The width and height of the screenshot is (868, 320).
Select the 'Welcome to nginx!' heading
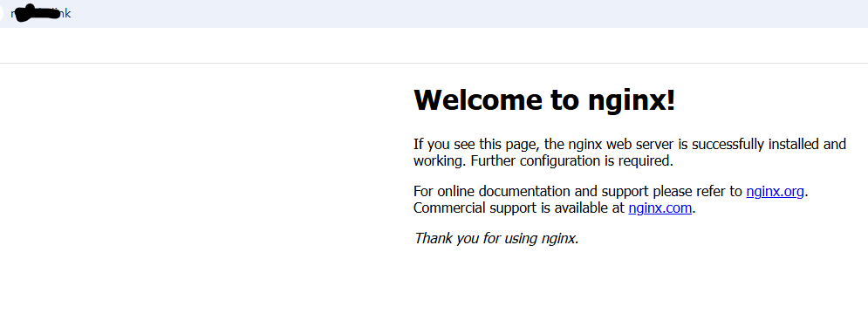(544, 100)
